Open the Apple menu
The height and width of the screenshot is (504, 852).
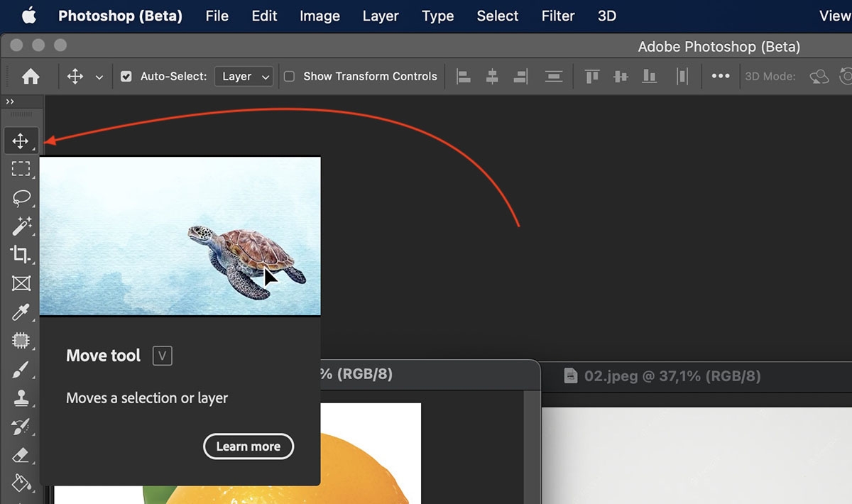pyautogui.click(x=28, y=15)
